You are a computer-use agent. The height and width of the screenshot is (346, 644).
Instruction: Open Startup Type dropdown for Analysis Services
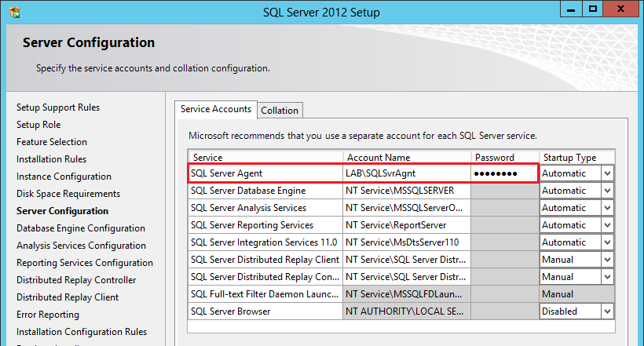click(x=607, y=208)
